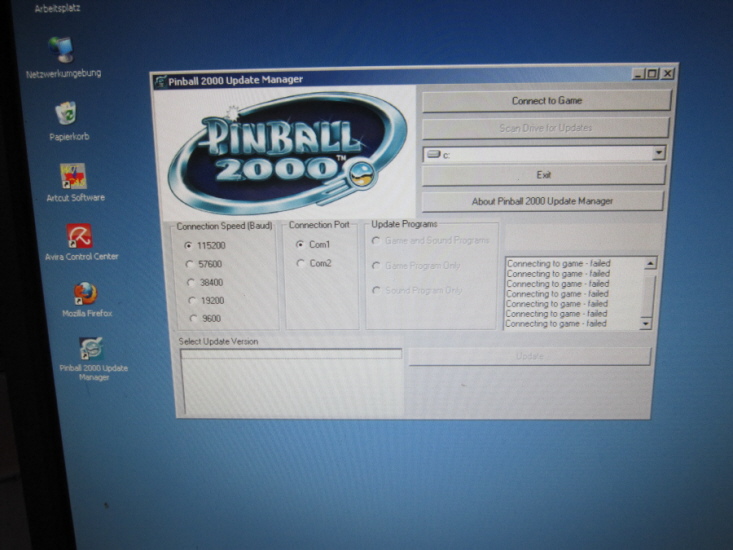This screenshot has width=733, height=550.
Task: Click Scan Drive for Updates button
Action: click(546, 128)
